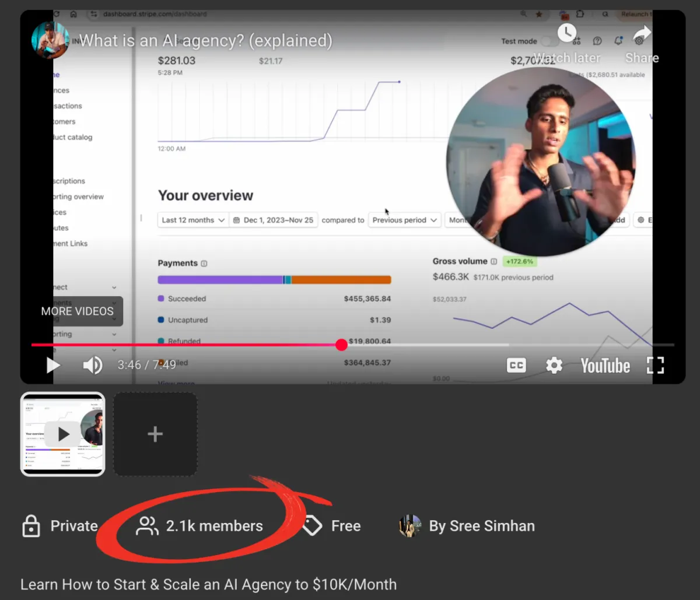Open the channel avatar in video header
Screen dimensions: 700x600
click(50, 40)
